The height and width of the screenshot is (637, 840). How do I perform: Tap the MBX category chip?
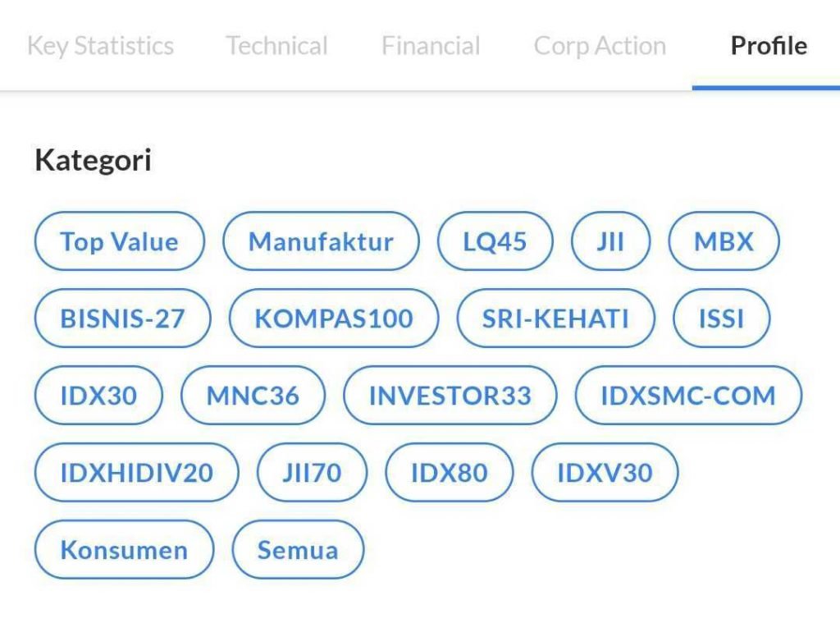724,241
